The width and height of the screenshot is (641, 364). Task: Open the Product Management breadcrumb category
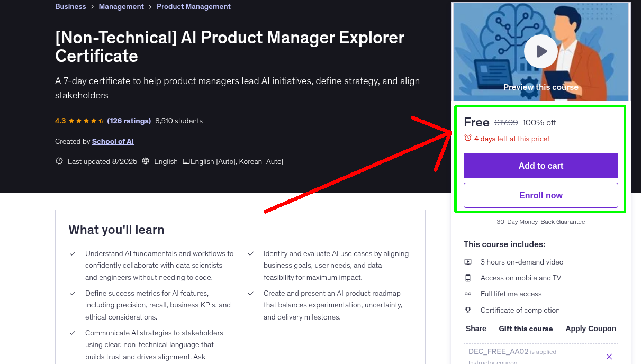point(194,6)
